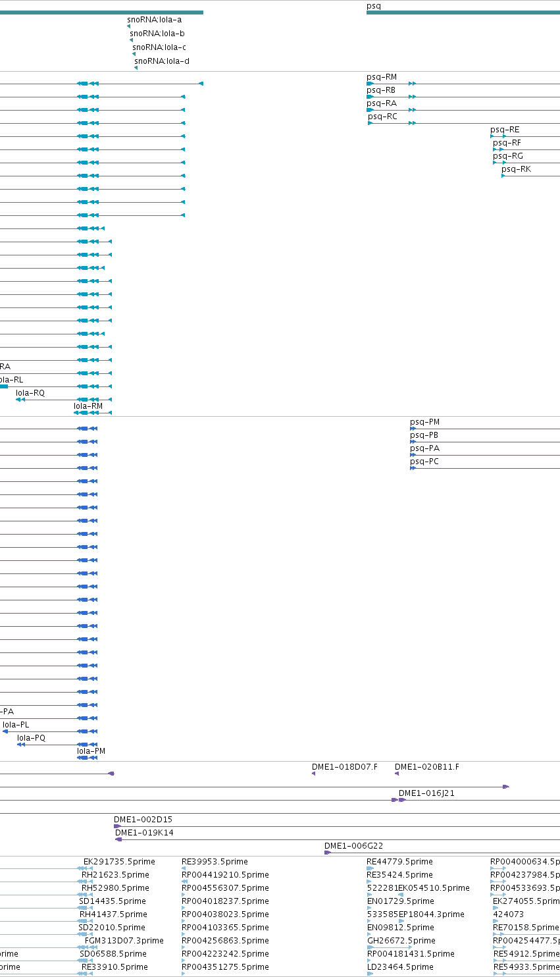Viewport: 560px width, 977px height.
Task: Click the teal psq gene bar
Action: pos(463,13)
